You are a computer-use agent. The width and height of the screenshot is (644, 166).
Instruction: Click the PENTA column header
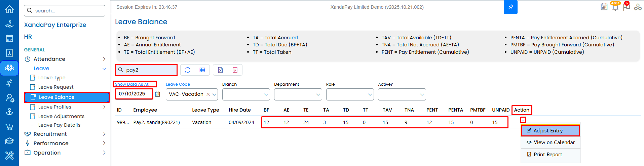click(456, 110)
